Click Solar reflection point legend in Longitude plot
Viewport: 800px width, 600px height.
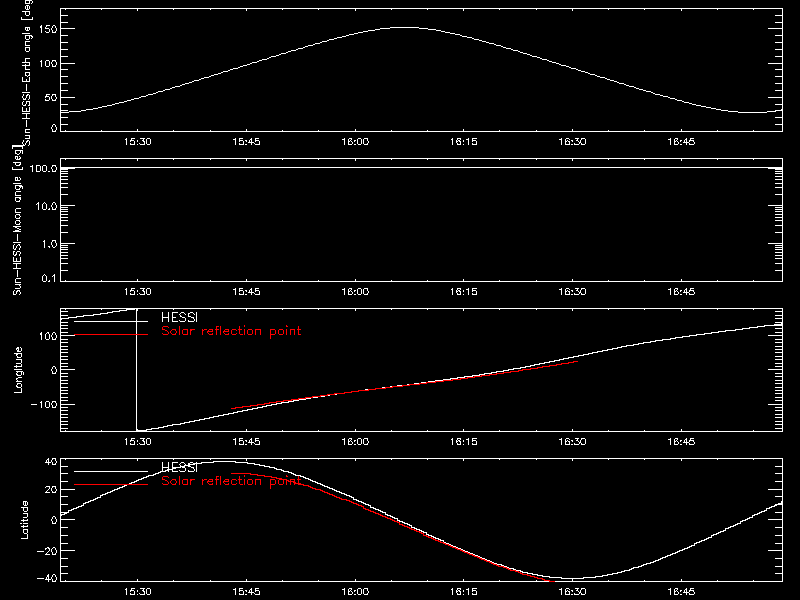click(x=231, y=331)
